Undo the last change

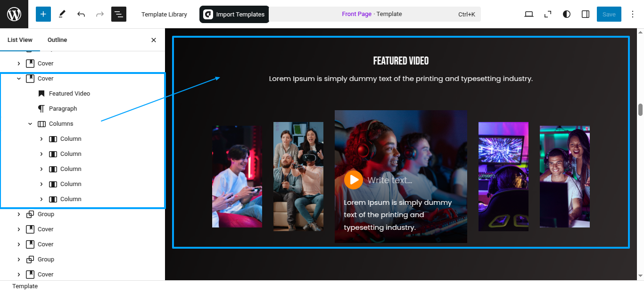point(81,14)
